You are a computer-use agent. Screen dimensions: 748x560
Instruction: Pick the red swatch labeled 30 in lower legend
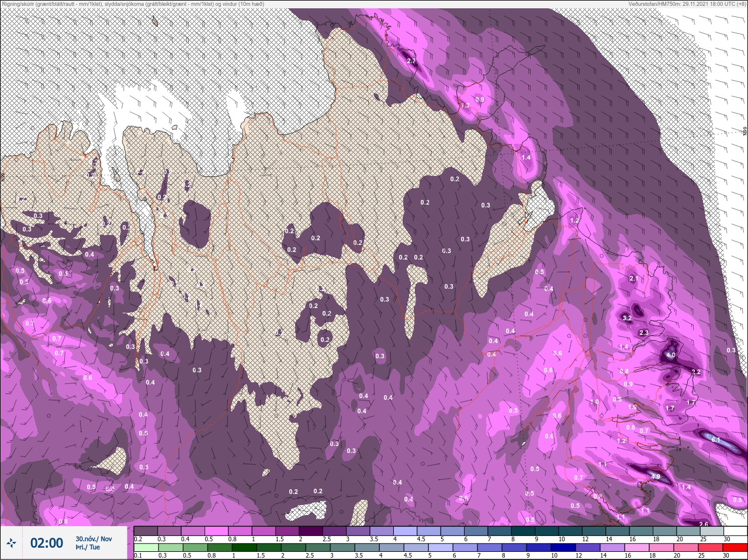tap(735, 547)
